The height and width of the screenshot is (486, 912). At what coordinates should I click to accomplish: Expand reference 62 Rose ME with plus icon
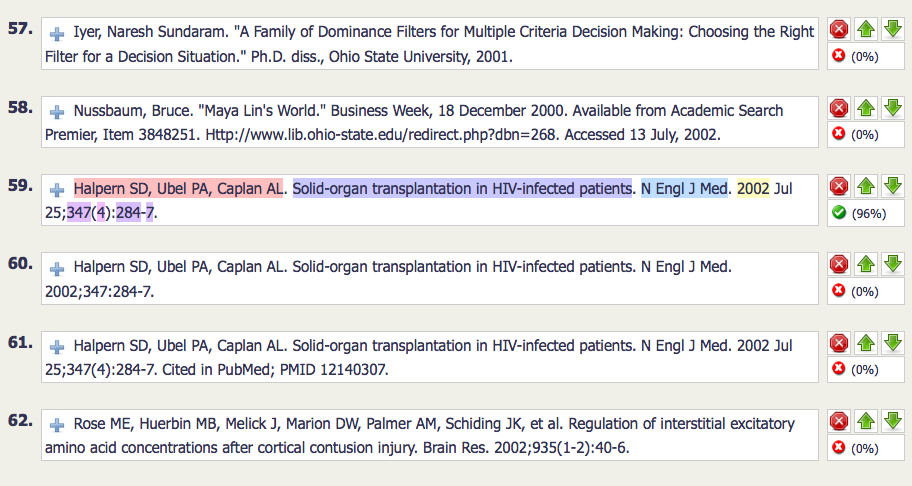click(x=57, y=426)
